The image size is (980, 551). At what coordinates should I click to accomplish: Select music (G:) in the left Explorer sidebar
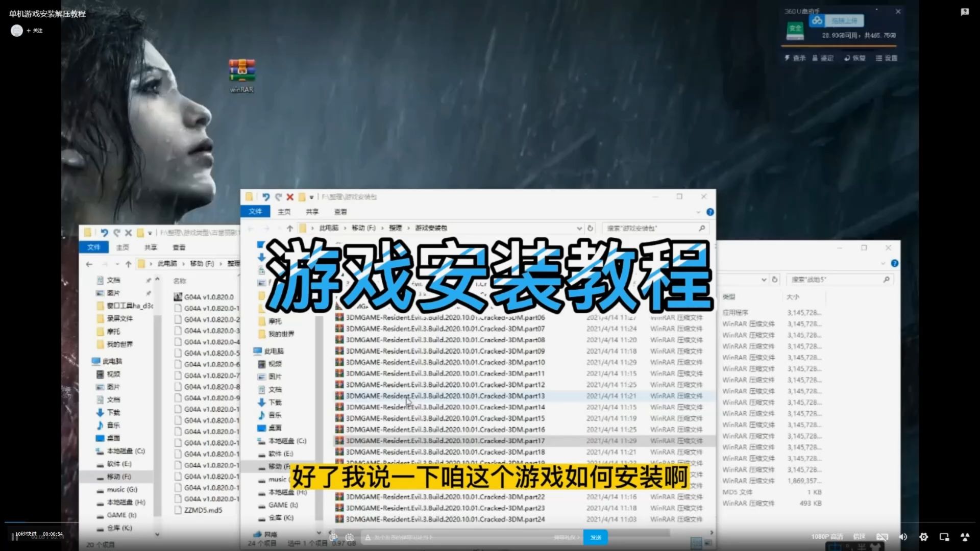[117, 489]
